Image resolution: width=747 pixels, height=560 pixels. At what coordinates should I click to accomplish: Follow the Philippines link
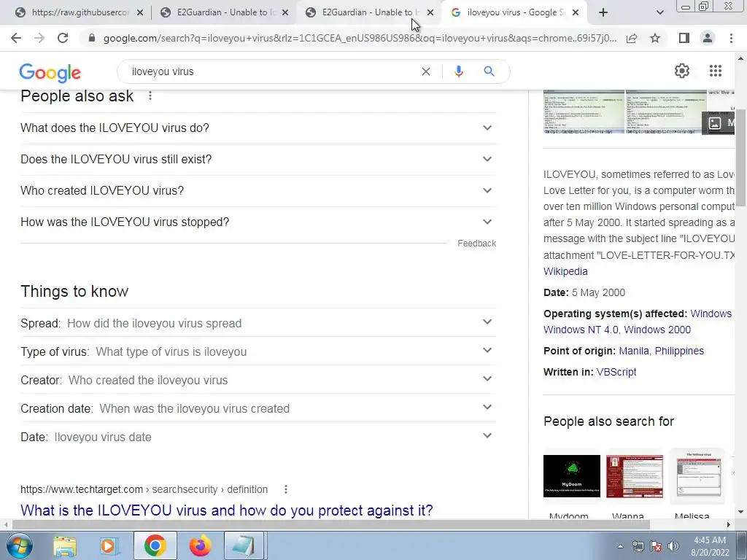[x=679, y=351]
